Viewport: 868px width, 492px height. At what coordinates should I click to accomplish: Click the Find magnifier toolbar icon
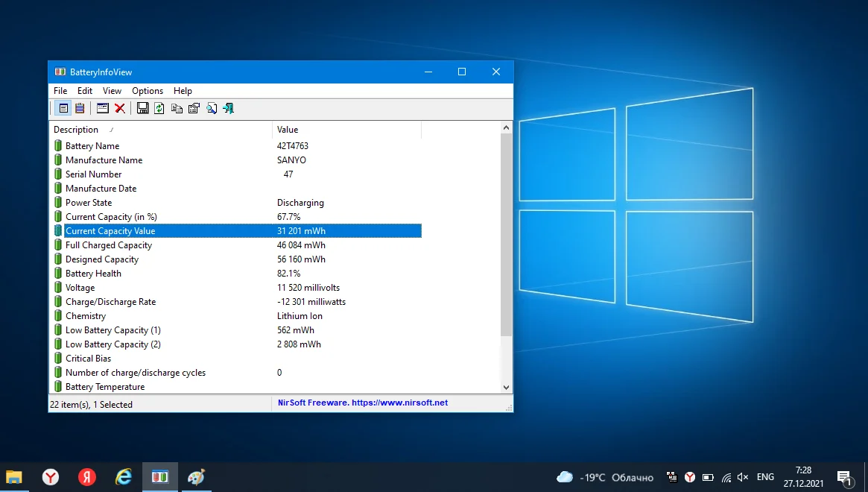click(212, 108)
